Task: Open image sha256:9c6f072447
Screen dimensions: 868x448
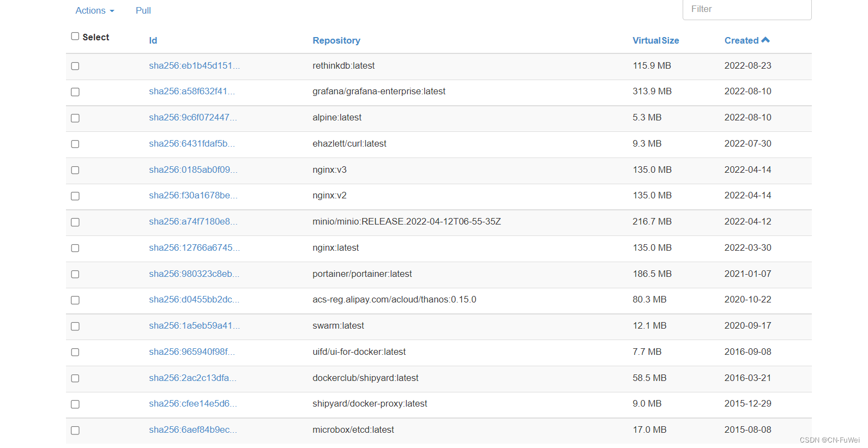Action: pyautogui.click(x=193, y=117)
